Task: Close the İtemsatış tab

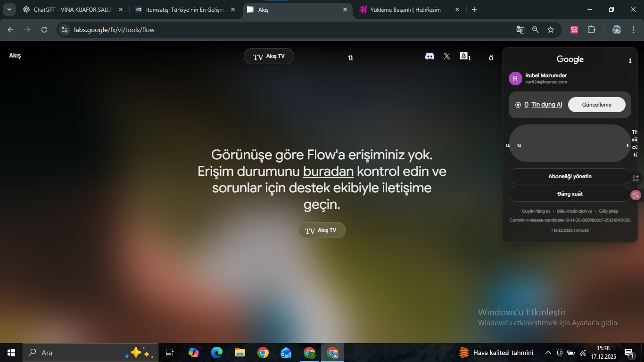Action: pyautogui.click(x=232, y=9)
